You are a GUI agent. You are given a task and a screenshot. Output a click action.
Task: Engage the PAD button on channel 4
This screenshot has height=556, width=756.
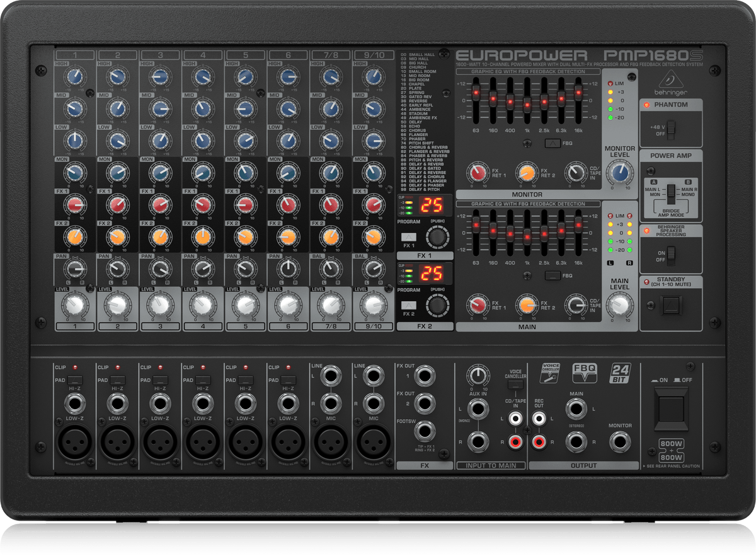click(x=203, y=379)
